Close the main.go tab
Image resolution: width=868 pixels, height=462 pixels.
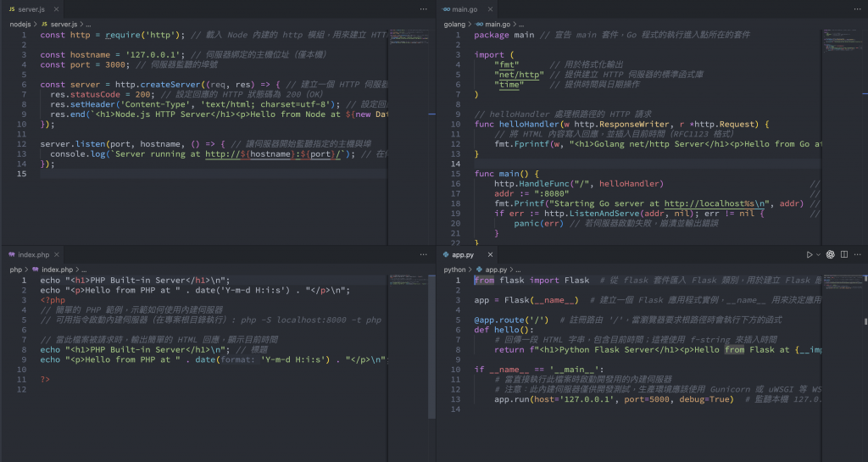pos(490,9)
